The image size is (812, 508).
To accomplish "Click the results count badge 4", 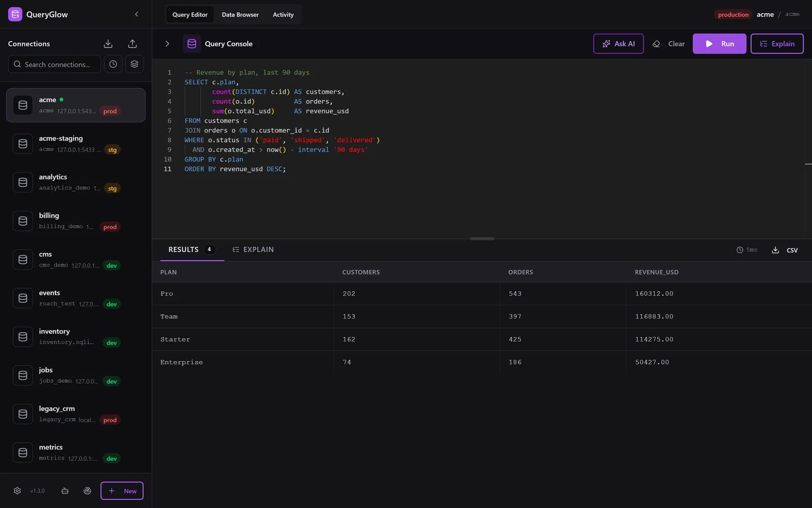I will tap(209, 249).
